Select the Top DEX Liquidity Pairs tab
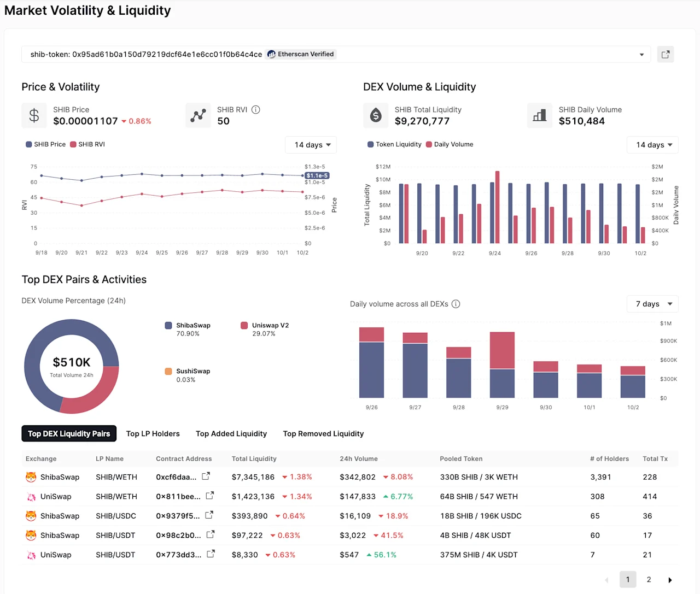The width and height of the screenshot is (700, 594). click(x=69, y=433)
